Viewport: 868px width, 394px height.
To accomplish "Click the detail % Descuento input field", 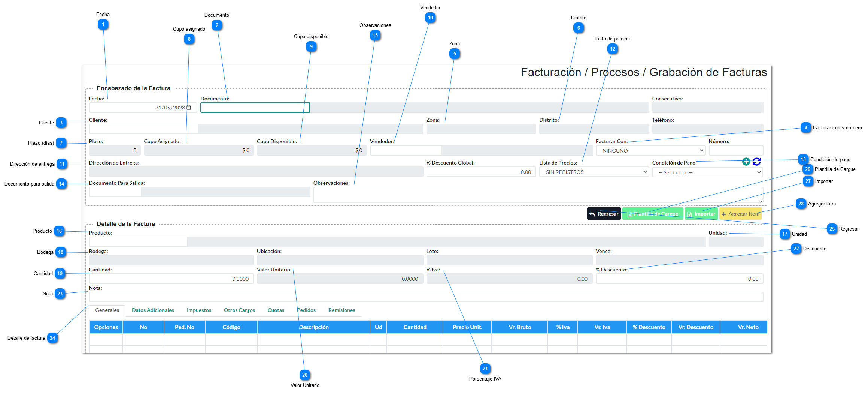I will click(x=679, y=279).
